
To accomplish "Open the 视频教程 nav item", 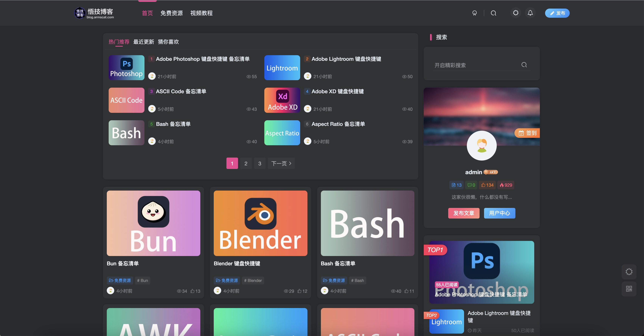I will tap(201, 13).
